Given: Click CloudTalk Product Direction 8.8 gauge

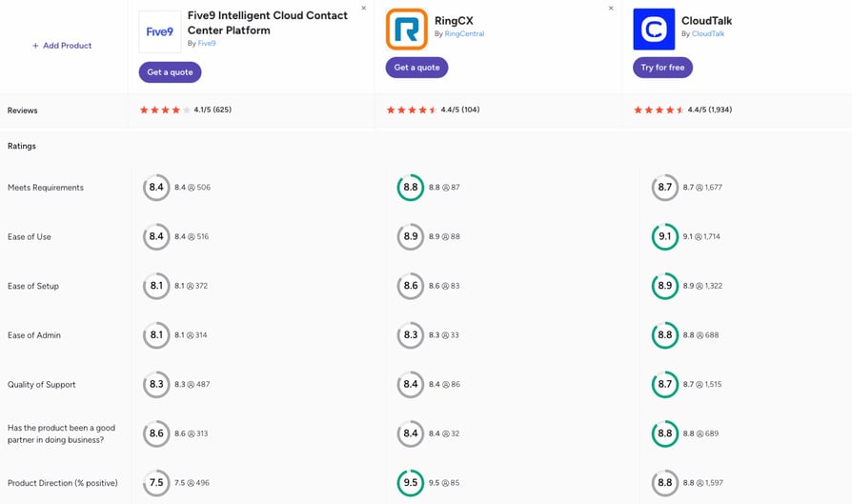Looking at the screenshot, I should pyautogui.click(x=665, y=483).
